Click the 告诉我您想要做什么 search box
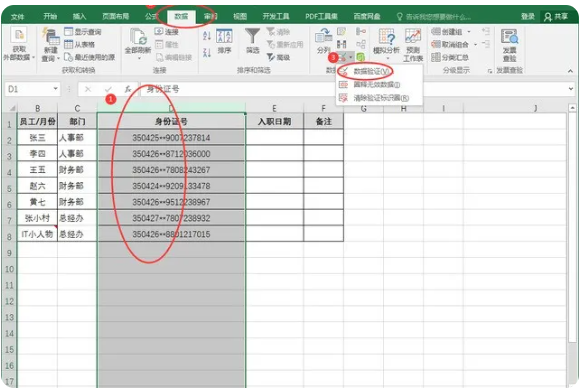 (x=434, y=17)
